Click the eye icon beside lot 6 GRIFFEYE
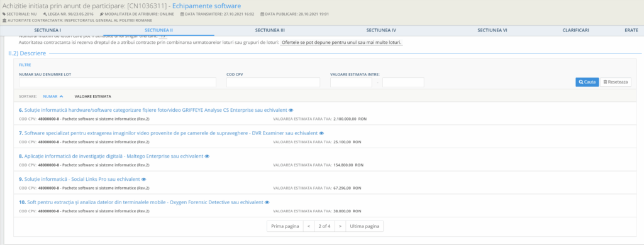Screen dimensions: 644x245 (291, 110)
